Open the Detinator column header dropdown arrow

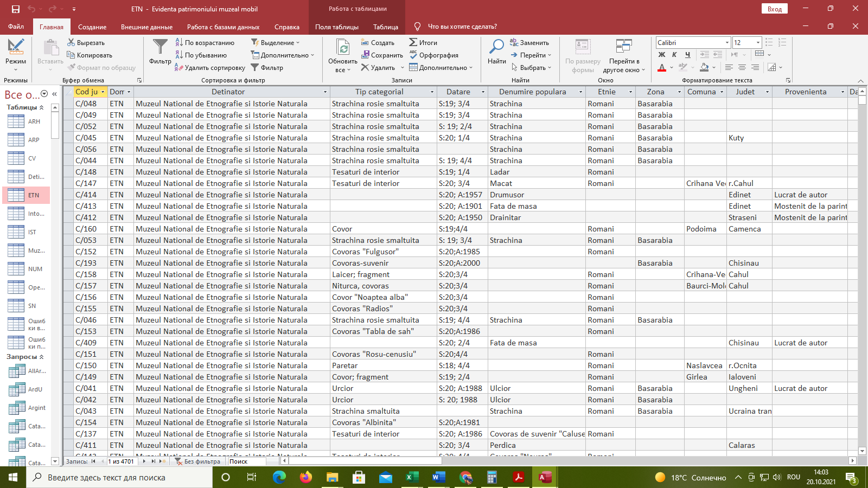coord(325,92)
